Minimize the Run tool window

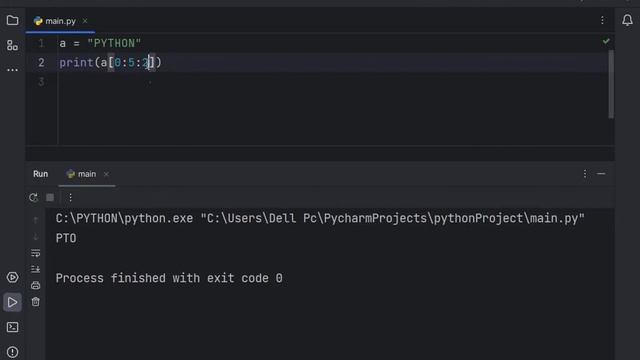click(601, 174)
